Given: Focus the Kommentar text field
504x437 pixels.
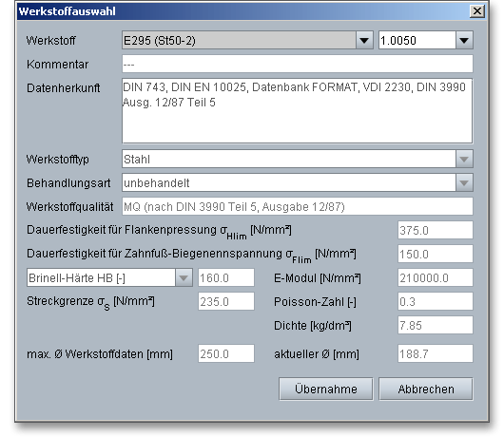Looking at the screenshot, I should pos(298,64).
